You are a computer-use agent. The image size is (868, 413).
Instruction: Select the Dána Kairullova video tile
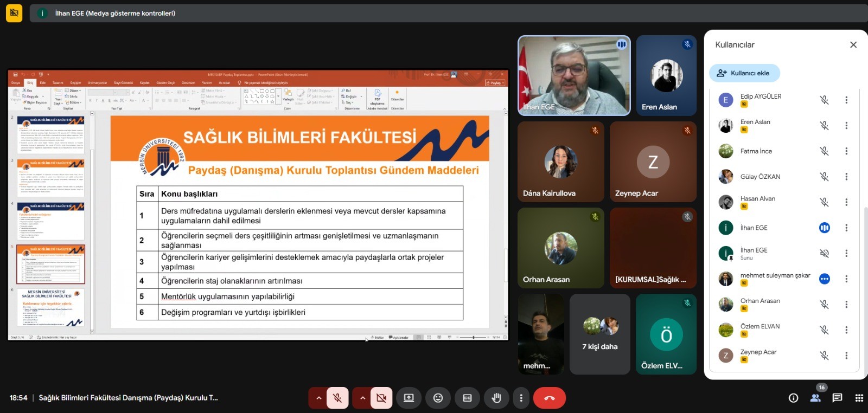(x=560, y=162)
